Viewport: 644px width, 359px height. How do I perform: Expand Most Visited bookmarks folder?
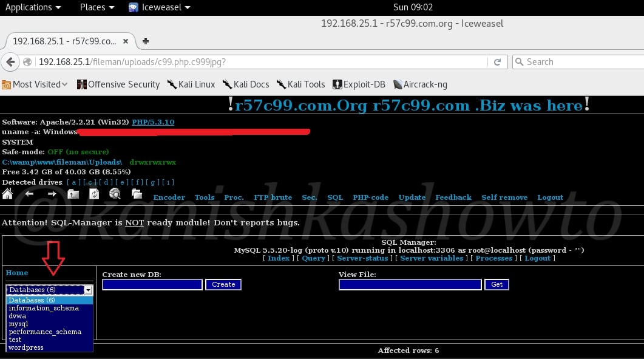35,84
